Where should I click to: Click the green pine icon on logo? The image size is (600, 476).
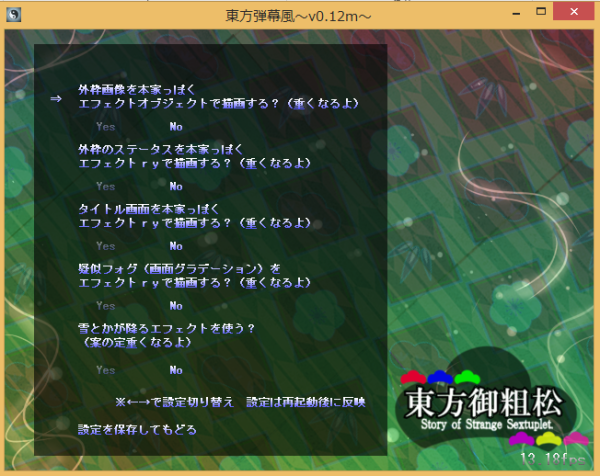coord(467,377)
